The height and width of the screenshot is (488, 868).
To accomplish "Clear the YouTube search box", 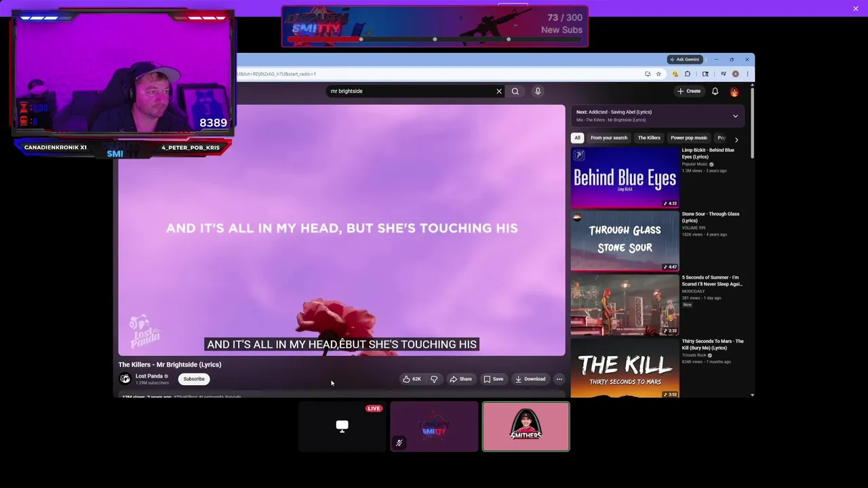I will tap(499, 91).
